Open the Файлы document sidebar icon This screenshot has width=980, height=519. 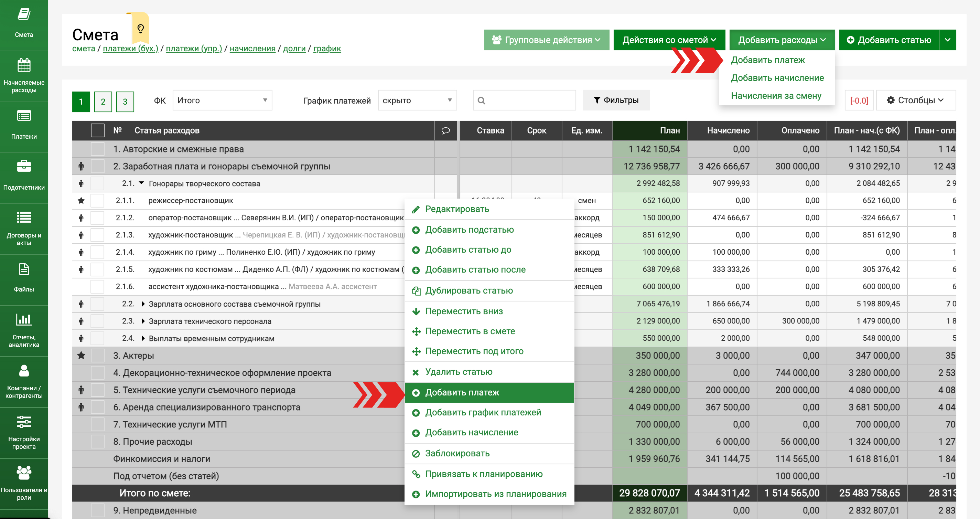pyautogui.click(x=24, y=269)
